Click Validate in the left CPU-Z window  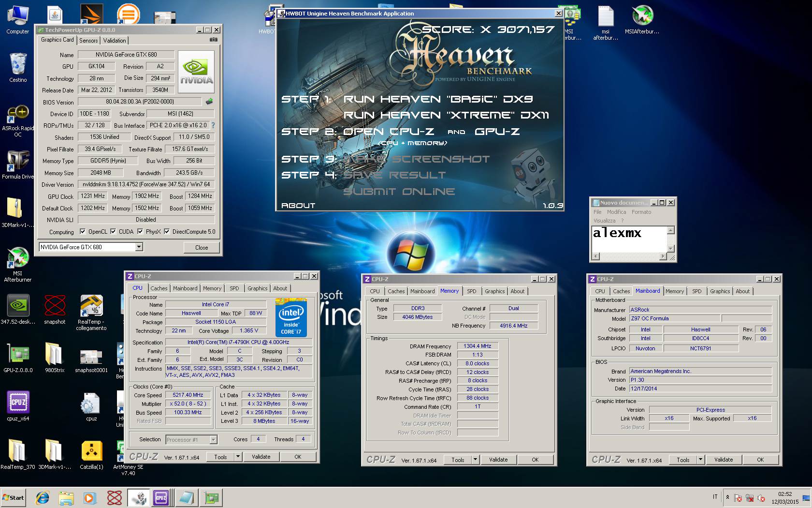coord(261,457)
